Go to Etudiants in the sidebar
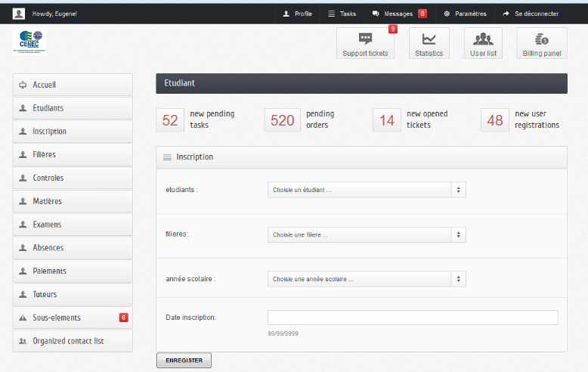The height and width of the screenshot is (372, 588). click(73, 108)
